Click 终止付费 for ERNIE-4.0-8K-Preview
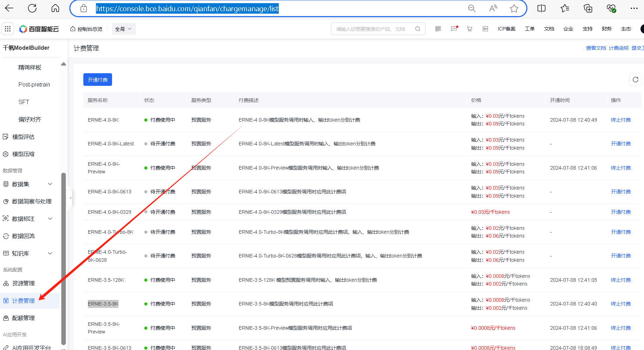 pos(621,168)
